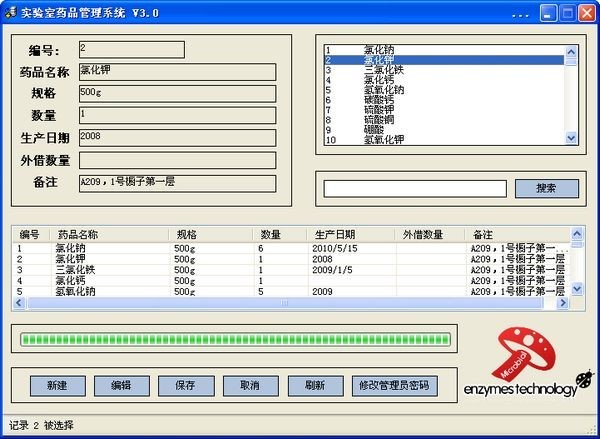Select list item 10 氢氧化钾

pos(444,140)
